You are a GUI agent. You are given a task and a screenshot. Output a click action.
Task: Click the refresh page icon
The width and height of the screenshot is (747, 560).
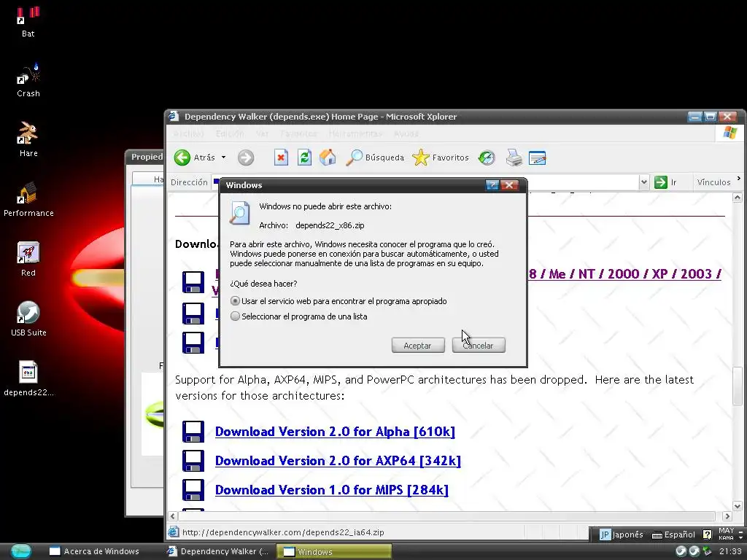click(x=304, y=157)
